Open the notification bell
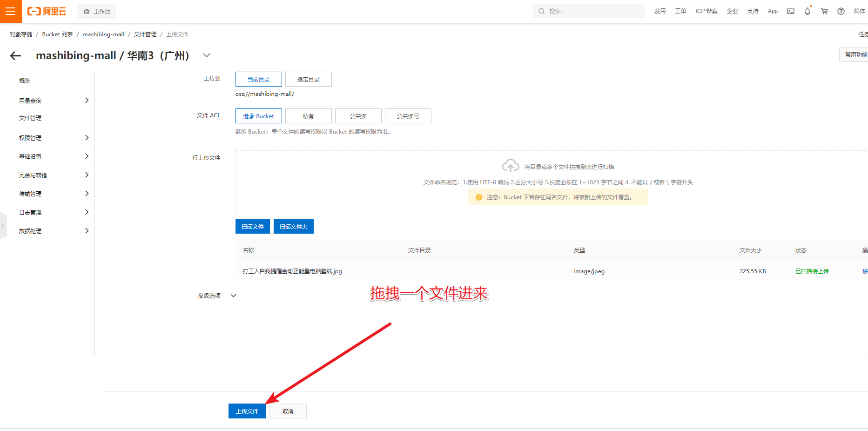This screenshot has width=868, height=431. point(807,11)
